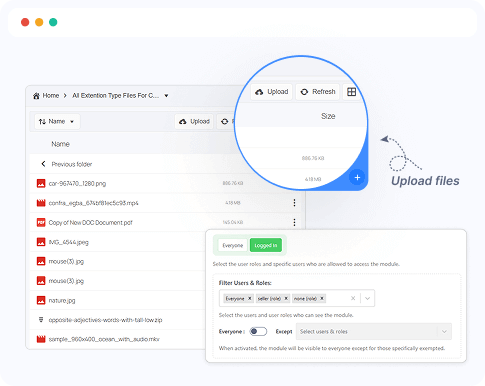
Task: Open three-dot menu for contra mp4 row
Action: 294,203
